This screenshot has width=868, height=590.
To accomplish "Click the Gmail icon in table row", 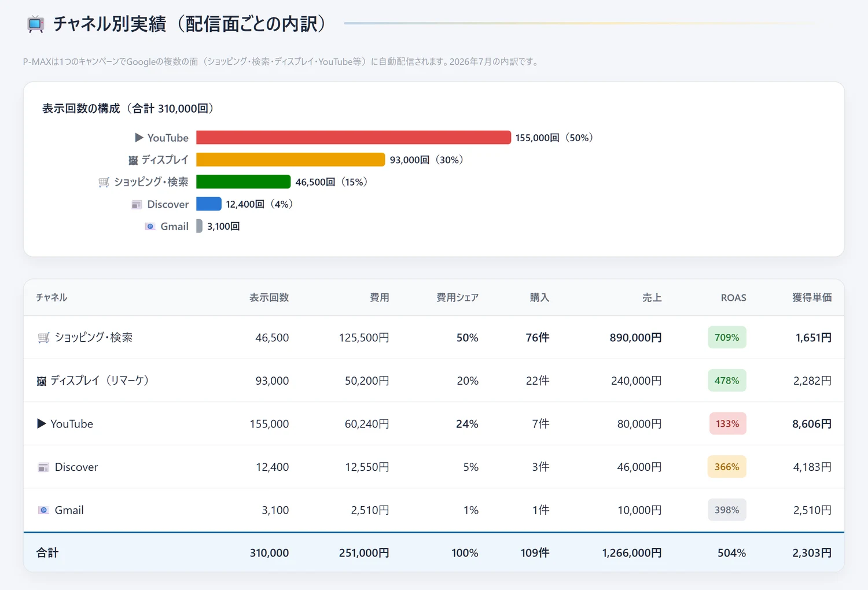I will [43, 510].
